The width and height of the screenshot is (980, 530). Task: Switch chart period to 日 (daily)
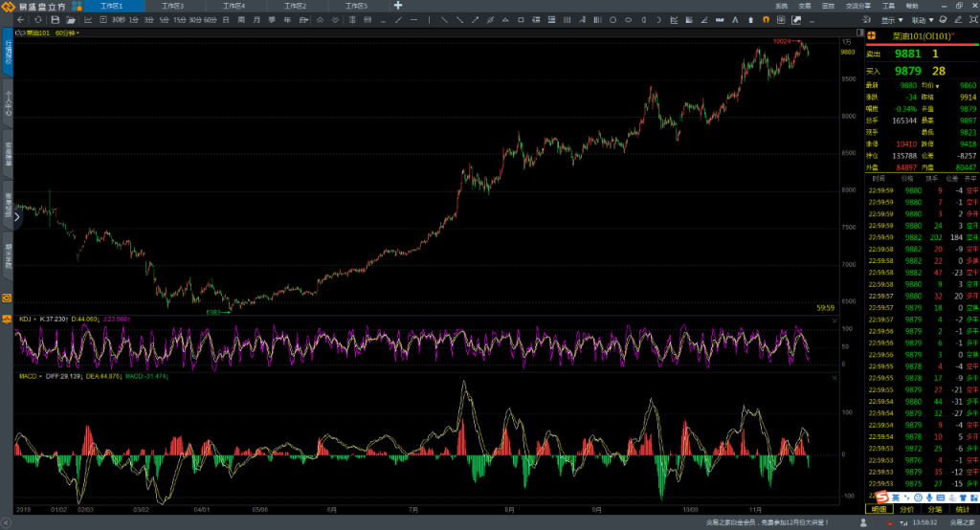click(226, 20)
